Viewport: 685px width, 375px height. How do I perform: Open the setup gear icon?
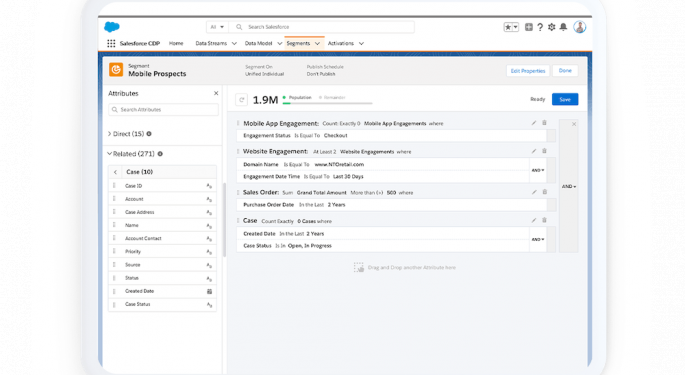point(552,27)
